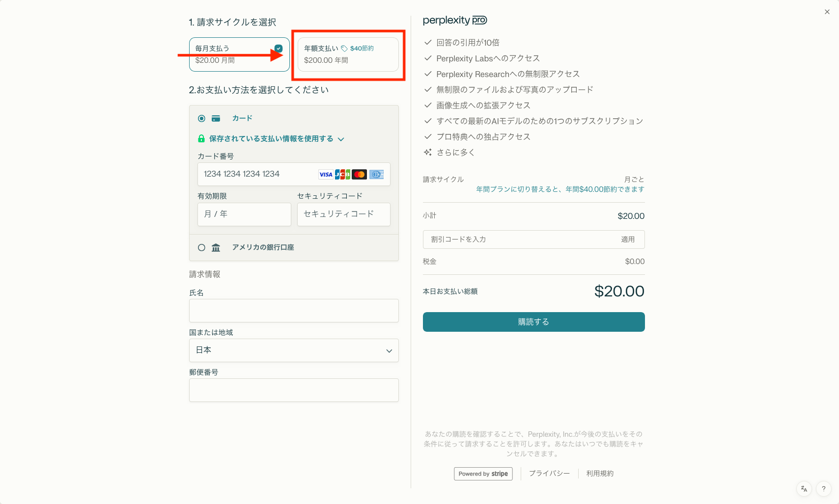Click the Mastercard brand icon
Image resolution: width=839 pixels, height=504 pixels.
point(359,174)
